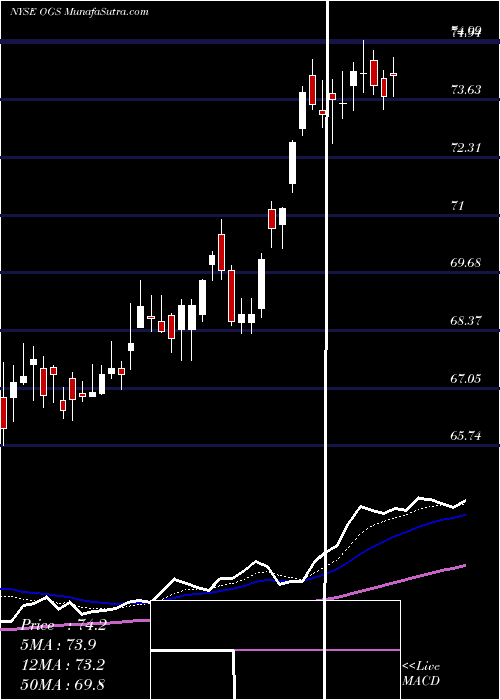Click the 72.31 price axis label

[467, 148]
